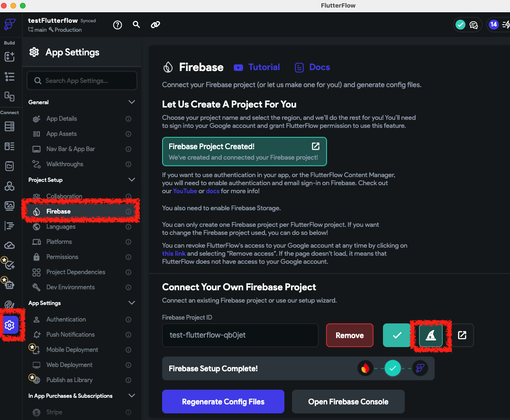Image resolution: width=510 pixels, height=420 pixels.
Task: Open the Firebase Docs link
Action: 312,67
